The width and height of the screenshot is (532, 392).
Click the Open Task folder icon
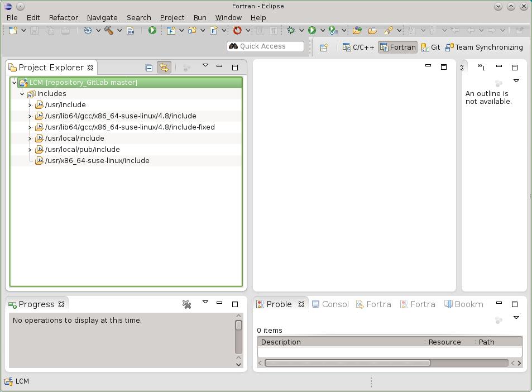coord(372,31)
